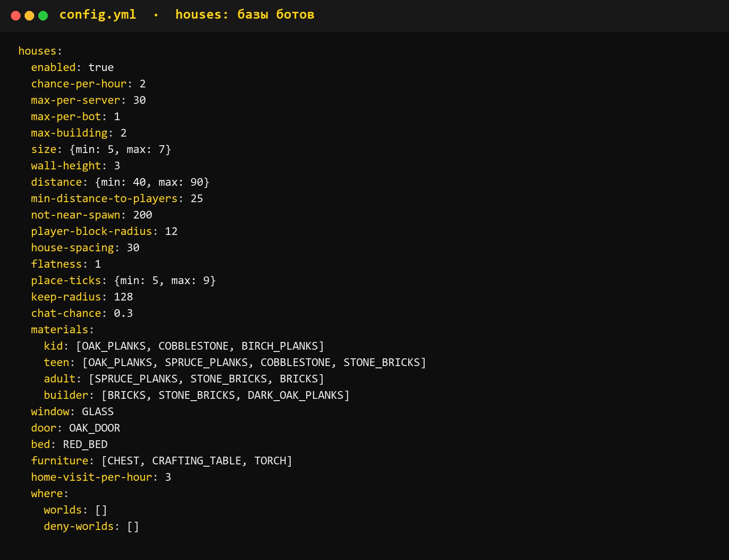Click CRAFTING_TABLE in furniture list
Image resolution: width=729 pixels, height=560 pixels.
point(196,461)
